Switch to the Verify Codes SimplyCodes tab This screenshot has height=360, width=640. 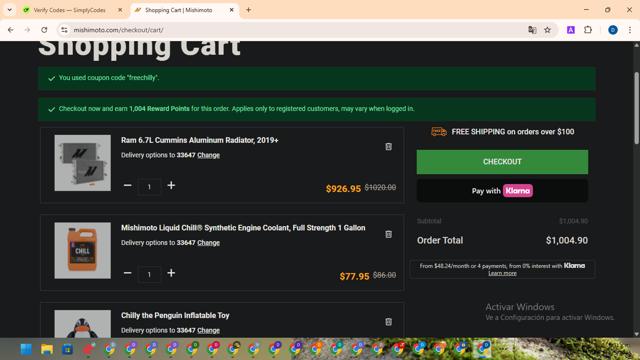click(69, 10)
